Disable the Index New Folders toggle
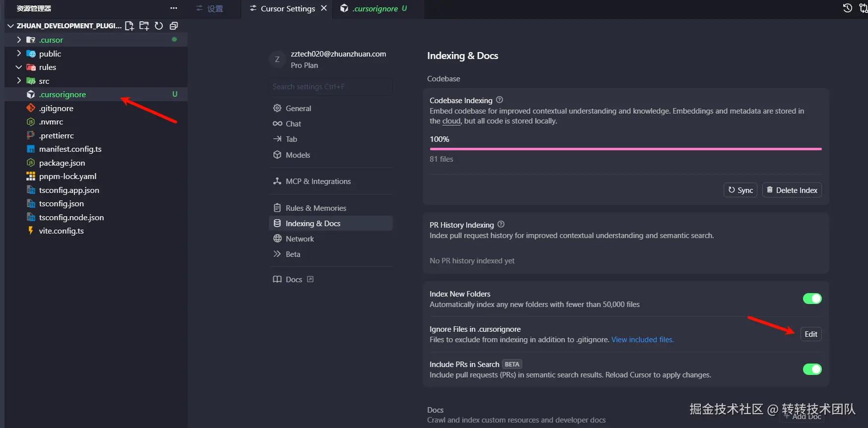868x428 pixels. tap(812, 299)
